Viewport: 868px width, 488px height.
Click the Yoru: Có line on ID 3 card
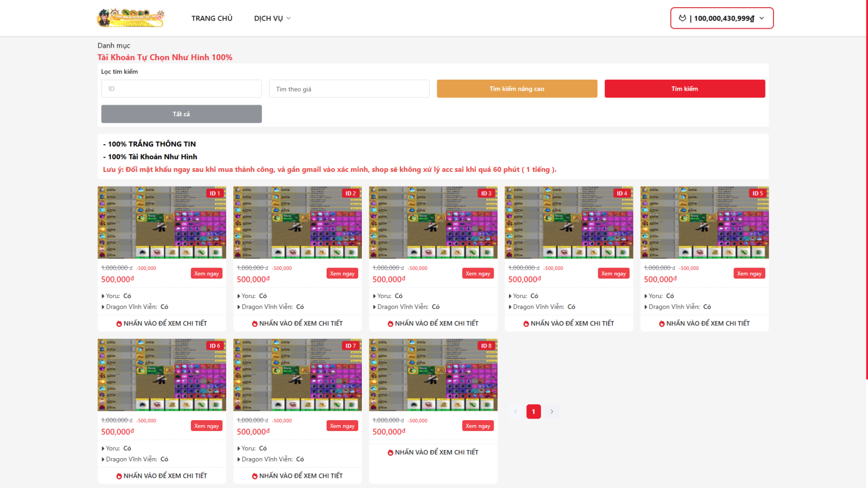click(388, 296)
